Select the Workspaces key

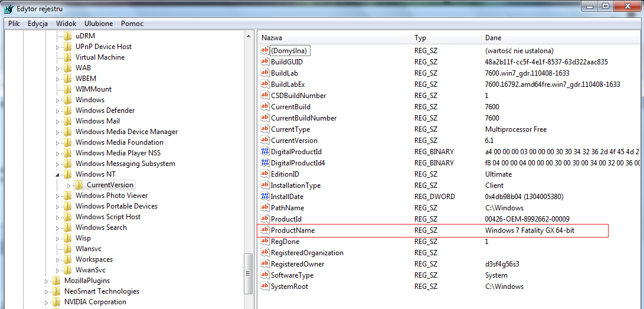pos(94,259)
